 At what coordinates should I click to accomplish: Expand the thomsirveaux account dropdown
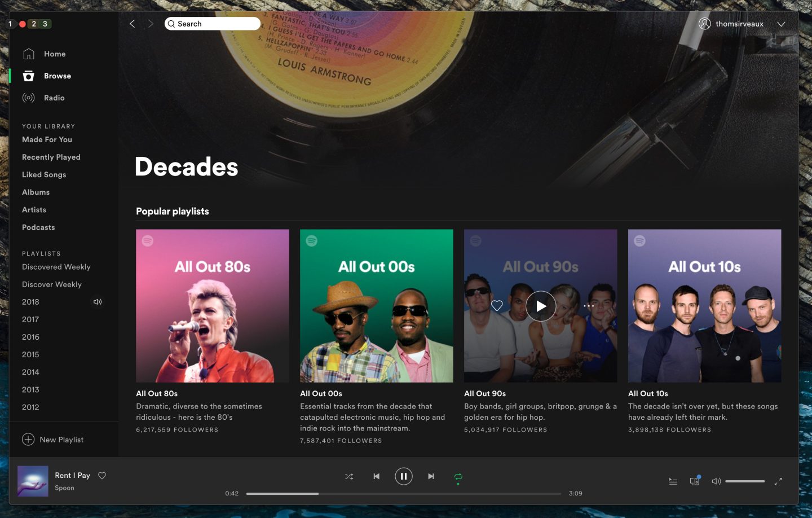point(781,24)
